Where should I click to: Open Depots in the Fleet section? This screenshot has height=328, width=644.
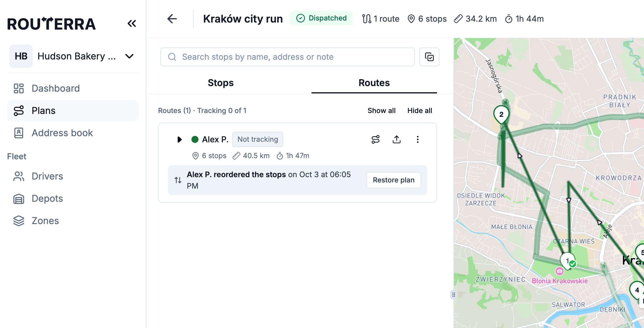click(x=73, y=199)
